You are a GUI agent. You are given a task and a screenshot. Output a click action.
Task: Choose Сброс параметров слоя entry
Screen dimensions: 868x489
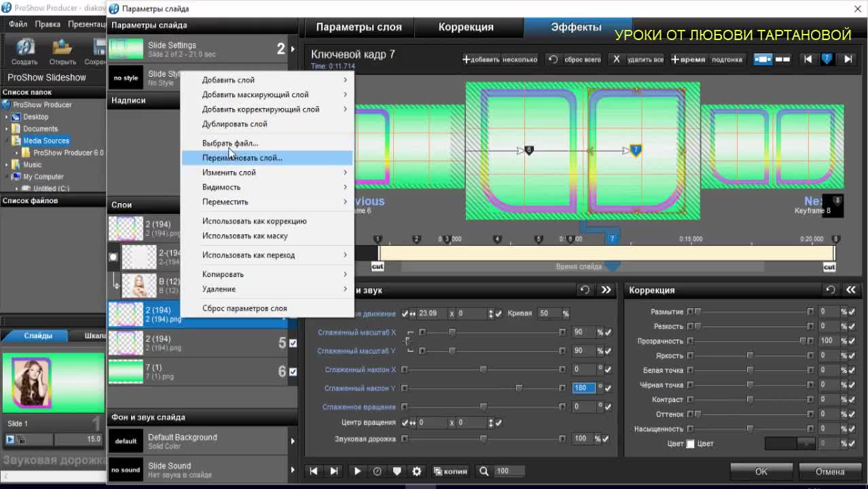(x=267, y=308)
